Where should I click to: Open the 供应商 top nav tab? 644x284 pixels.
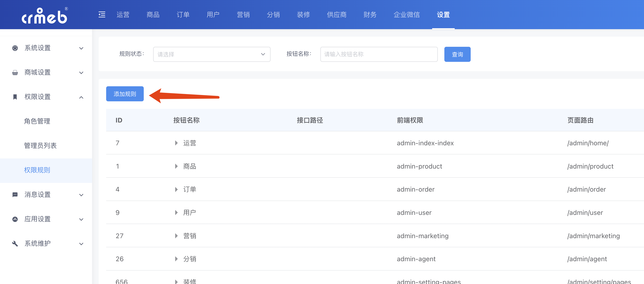click(337, 15)
